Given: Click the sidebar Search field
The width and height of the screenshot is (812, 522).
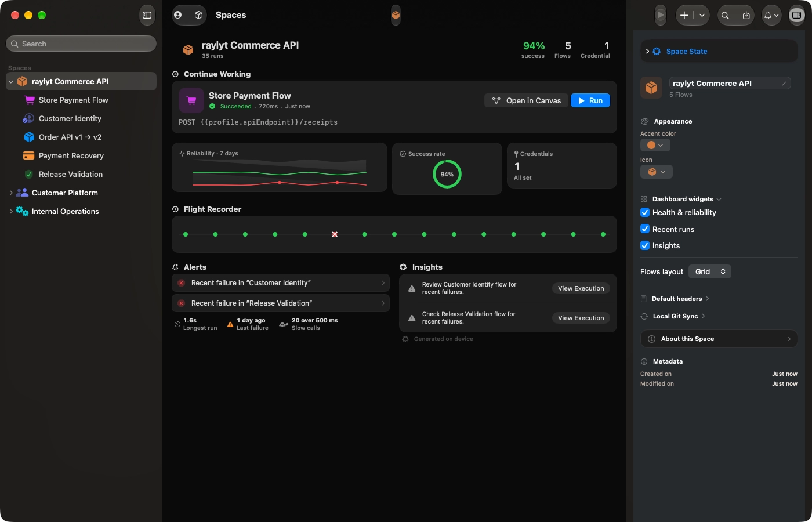Looking at the screenshot, I should point(81,43).
